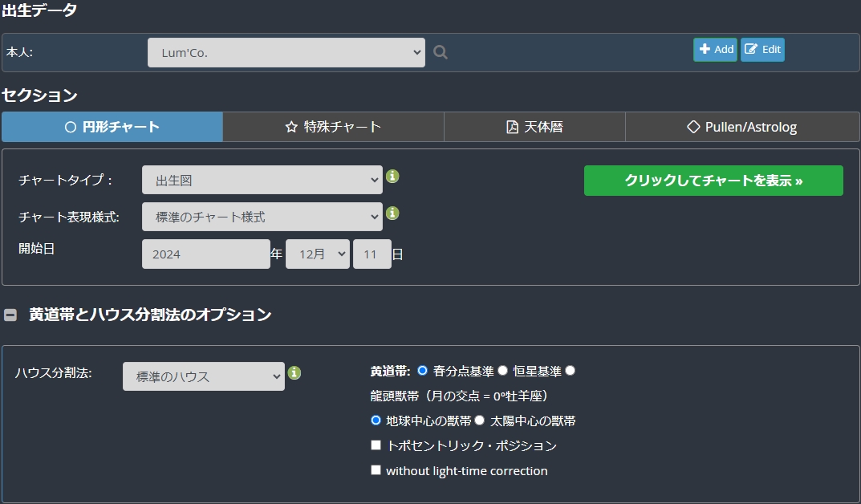Open the month dropdown showing 12月
Screen dimensions: 861x504
click(x=318, y=254)
